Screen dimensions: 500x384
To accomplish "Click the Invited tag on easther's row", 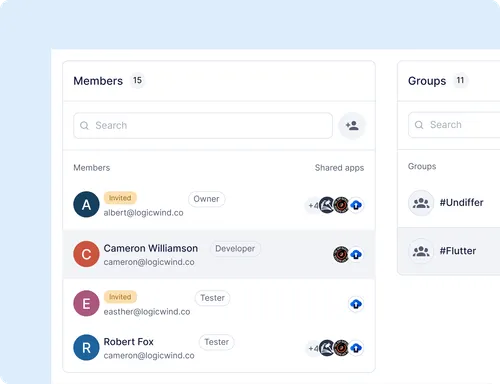I will (120, 297).
